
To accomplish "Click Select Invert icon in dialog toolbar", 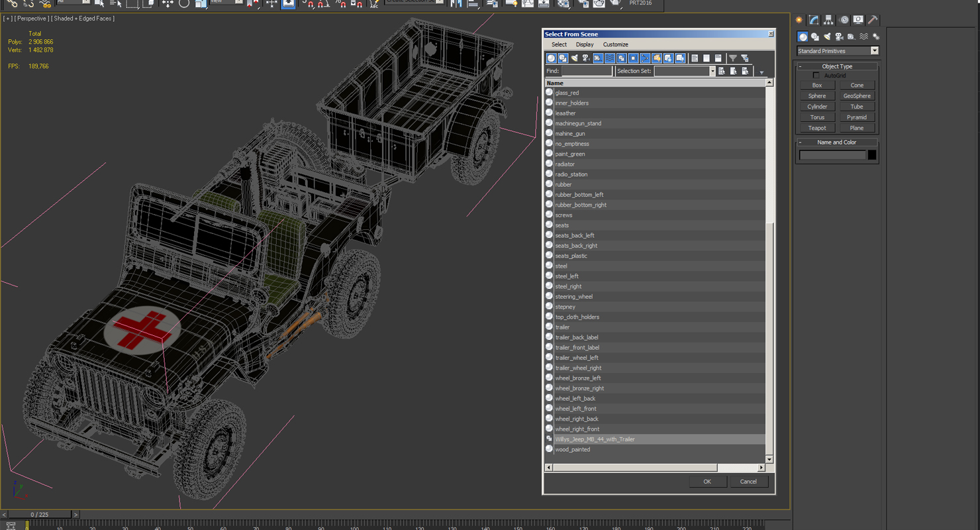I will click(x=718, y=58).
